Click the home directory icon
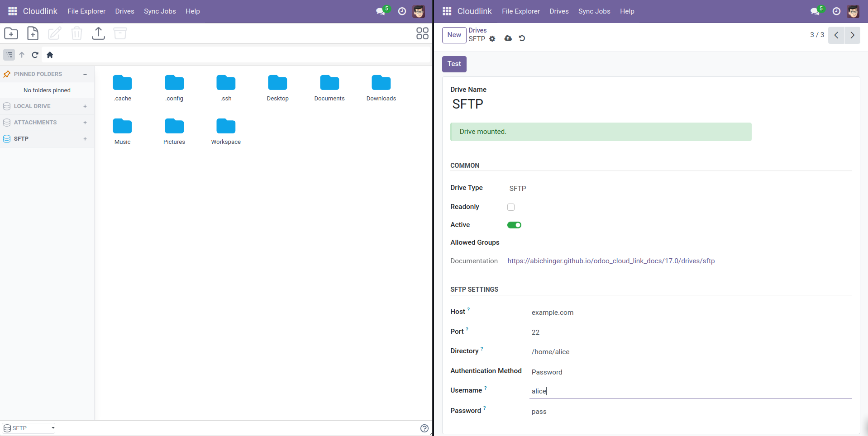 tap(50, 55)
